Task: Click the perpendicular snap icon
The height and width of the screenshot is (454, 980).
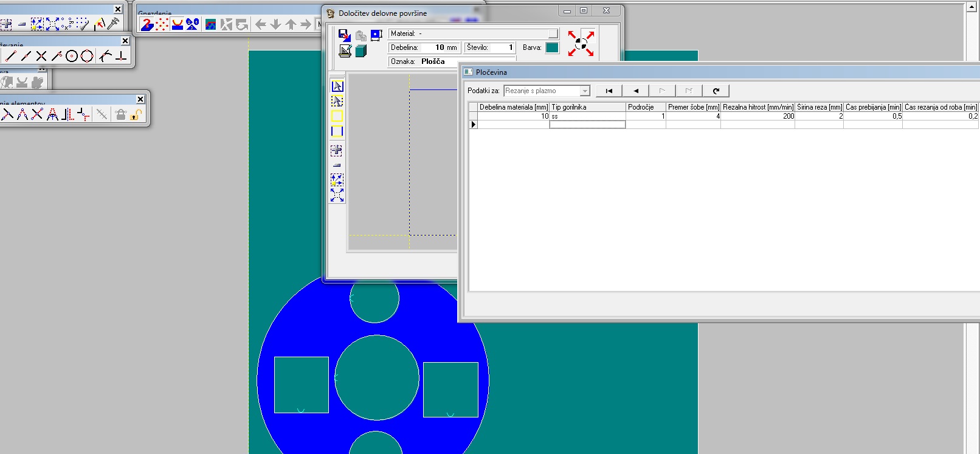Action: [122, 56]
